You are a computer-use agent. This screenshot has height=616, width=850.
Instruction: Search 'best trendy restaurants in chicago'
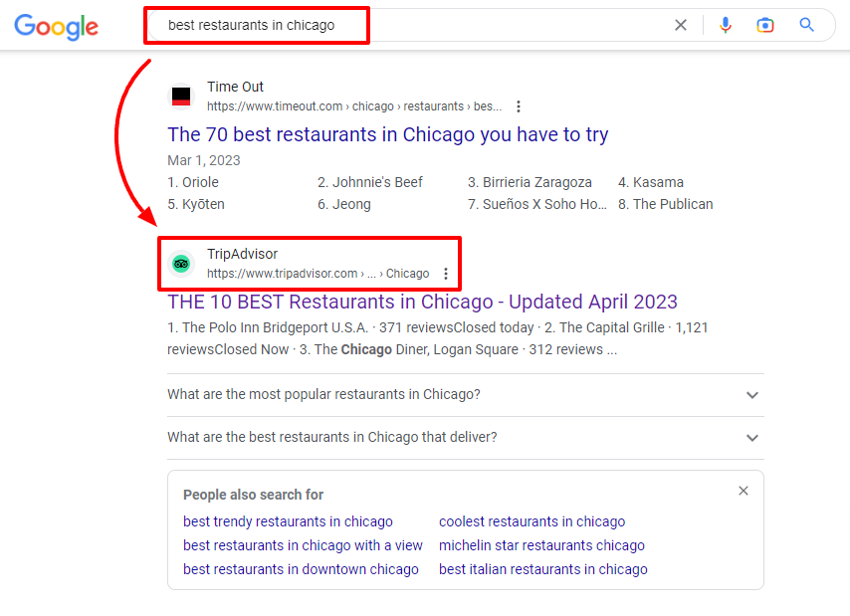tap(288, 521)
